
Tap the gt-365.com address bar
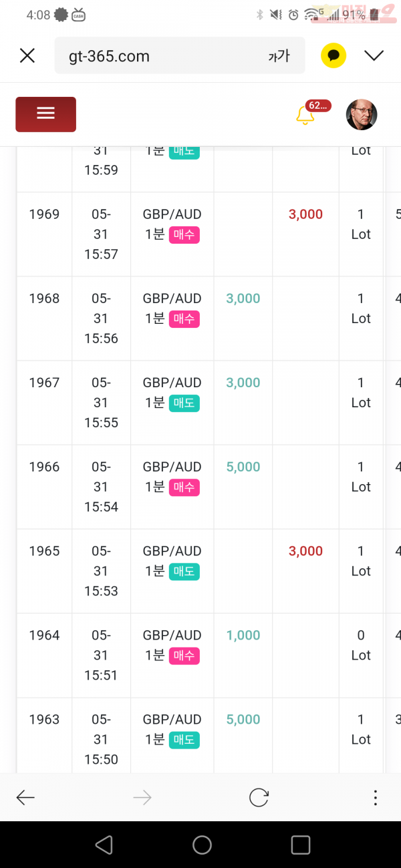[x=180, y=55]
